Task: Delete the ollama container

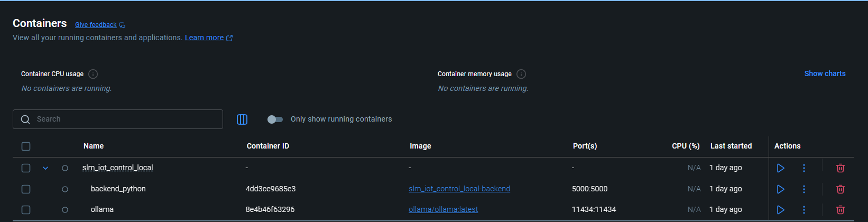Action: pos(840,210)
